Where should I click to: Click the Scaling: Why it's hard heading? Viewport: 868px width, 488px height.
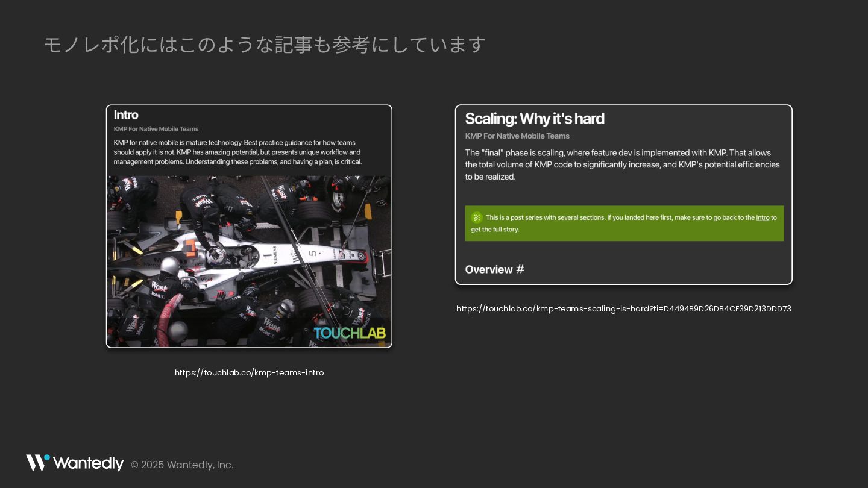[535, 119]
